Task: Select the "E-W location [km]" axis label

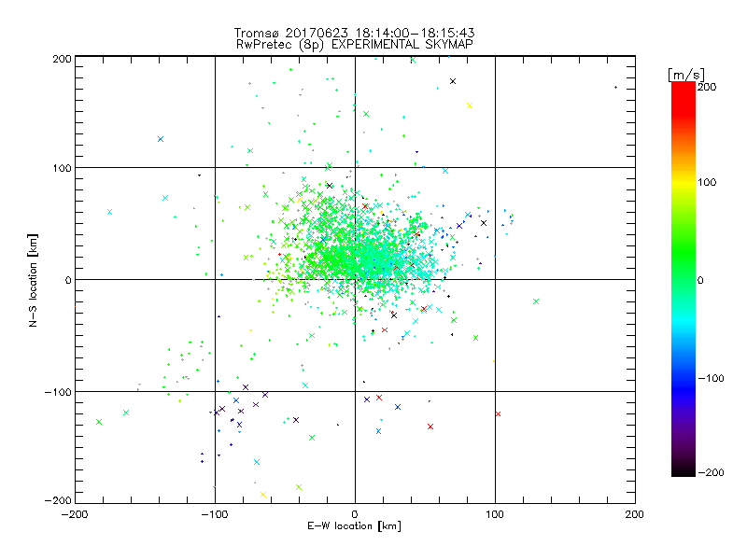Action: click(x=354, y=525)
